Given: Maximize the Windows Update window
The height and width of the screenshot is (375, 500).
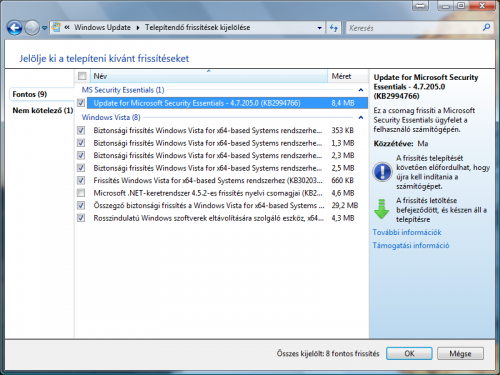Looking at the screenshot, I should tap(461, 5).
